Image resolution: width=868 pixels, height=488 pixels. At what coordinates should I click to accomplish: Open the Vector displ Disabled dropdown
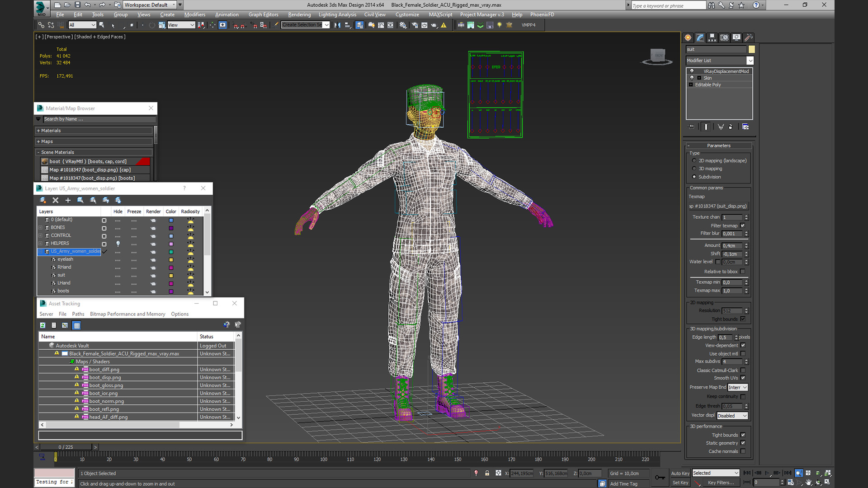pos(732,416)
